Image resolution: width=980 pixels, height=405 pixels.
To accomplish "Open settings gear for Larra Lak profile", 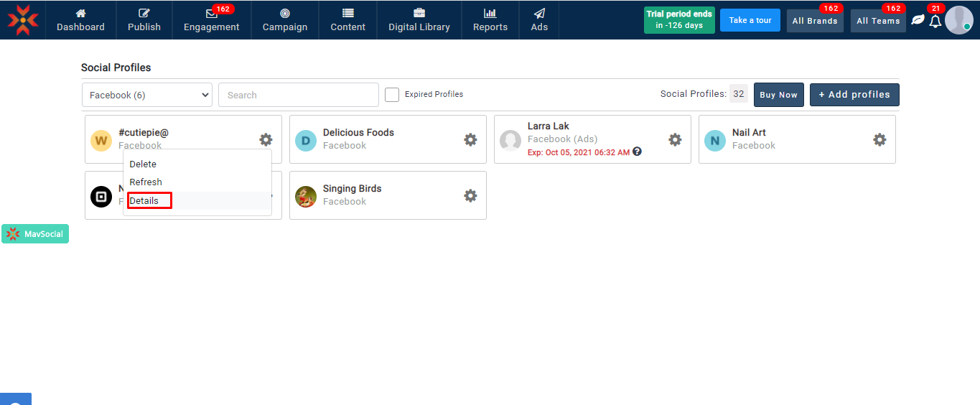I will 675,139.
